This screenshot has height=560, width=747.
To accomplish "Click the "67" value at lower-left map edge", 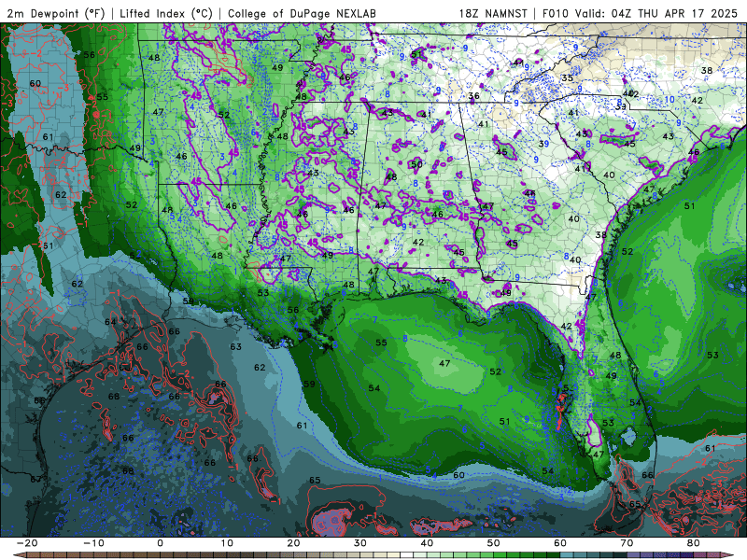I will pos(36,479).
